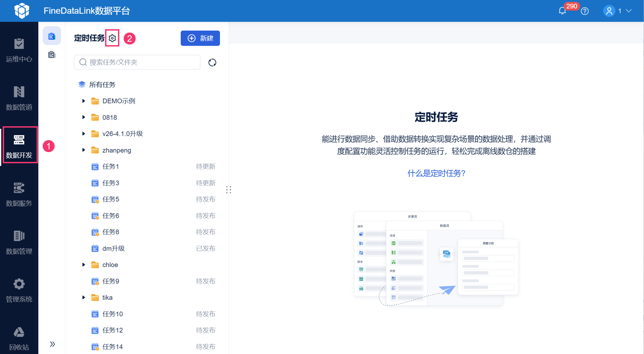Open task 任务1 by its name

(x=111, y=166)
